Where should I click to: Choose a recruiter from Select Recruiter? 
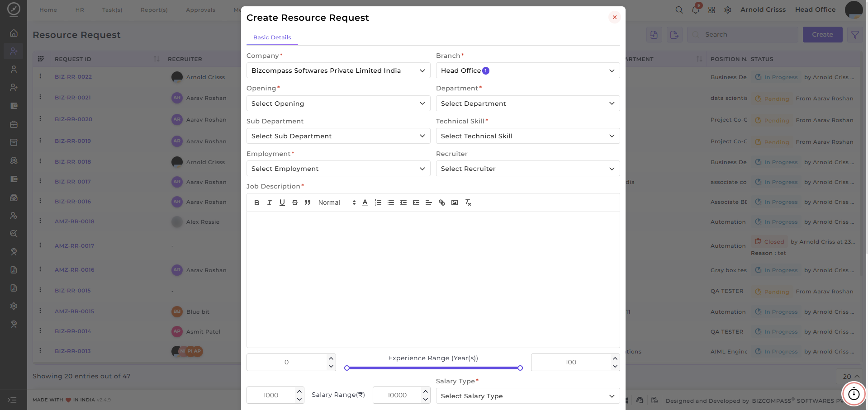tap(528, 169)
